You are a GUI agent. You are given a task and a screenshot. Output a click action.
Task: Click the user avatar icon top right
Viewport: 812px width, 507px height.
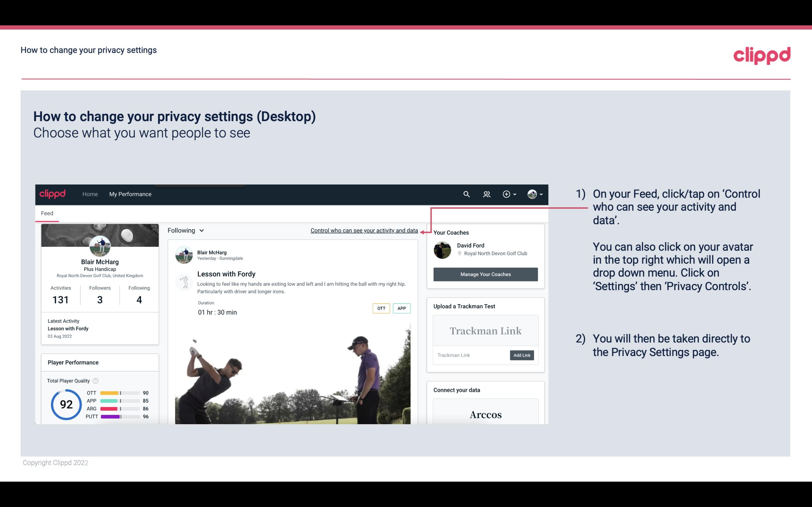tap(532, 193)
